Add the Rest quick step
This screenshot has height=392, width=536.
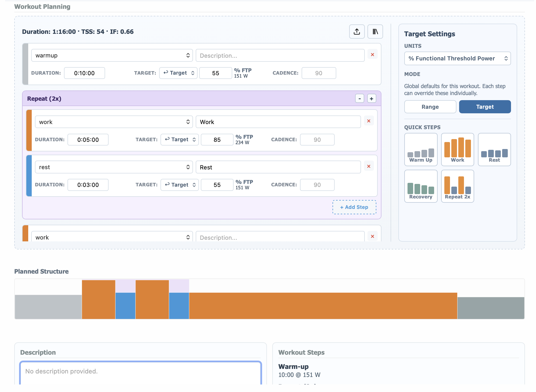point(494,150)
